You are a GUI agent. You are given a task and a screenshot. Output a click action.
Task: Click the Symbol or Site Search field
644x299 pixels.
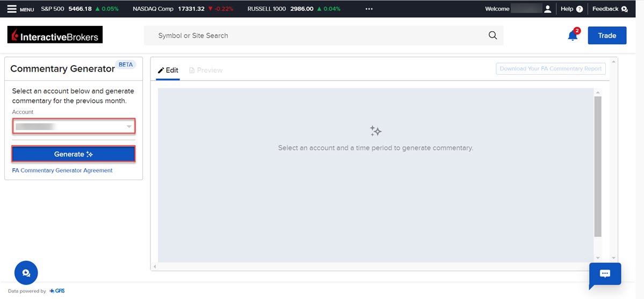tap(323, 35)
